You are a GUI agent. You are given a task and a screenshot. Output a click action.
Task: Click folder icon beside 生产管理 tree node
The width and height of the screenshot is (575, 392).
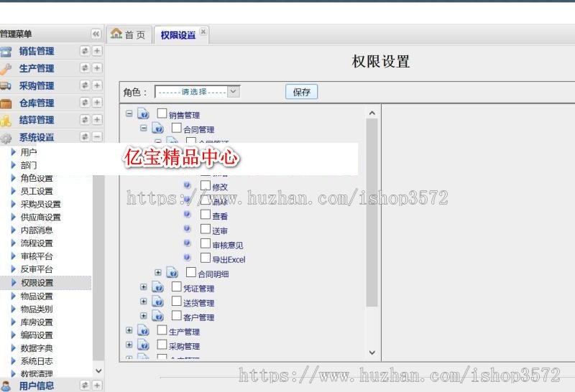click(x=143, y=330)
